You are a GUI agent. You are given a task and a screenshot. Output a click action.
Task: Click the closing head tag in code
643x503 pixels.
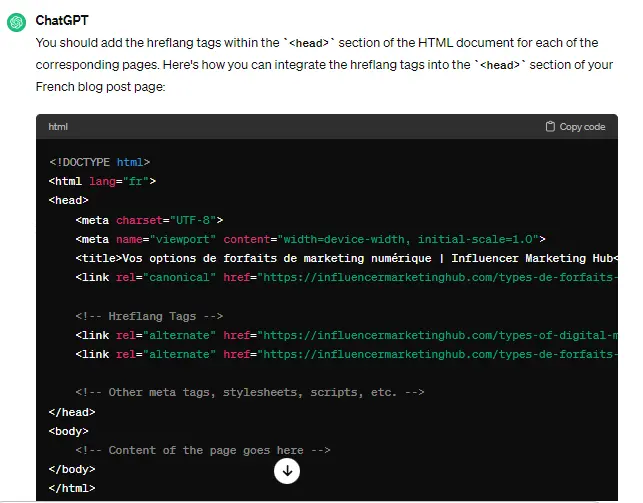pyautogui.click(x=72, y=412)
